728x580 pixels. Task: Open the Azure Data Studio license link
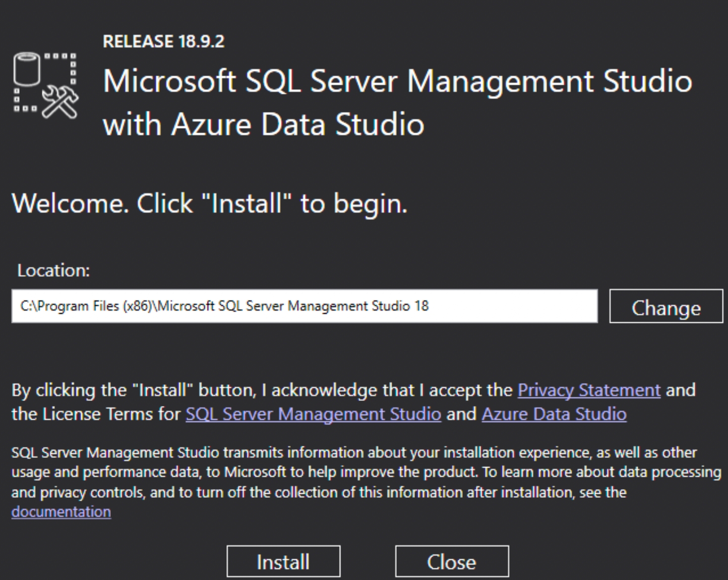click(x=554, y=414)
